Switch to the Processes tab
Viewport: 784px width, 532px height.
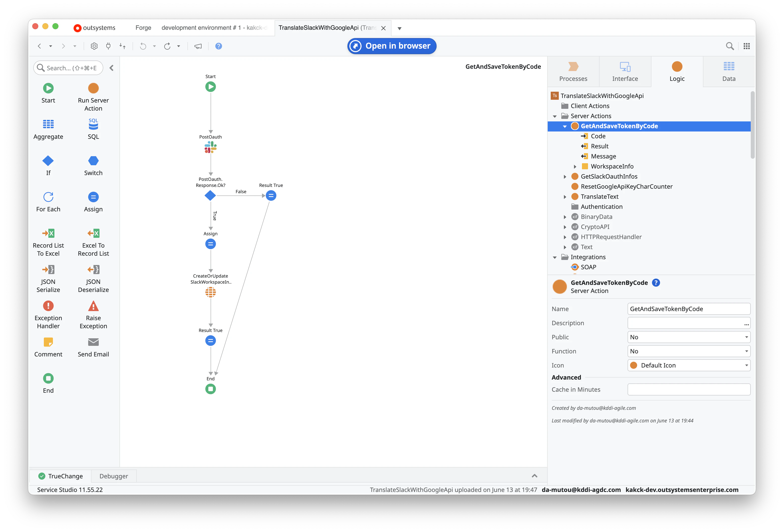point(573,72)
